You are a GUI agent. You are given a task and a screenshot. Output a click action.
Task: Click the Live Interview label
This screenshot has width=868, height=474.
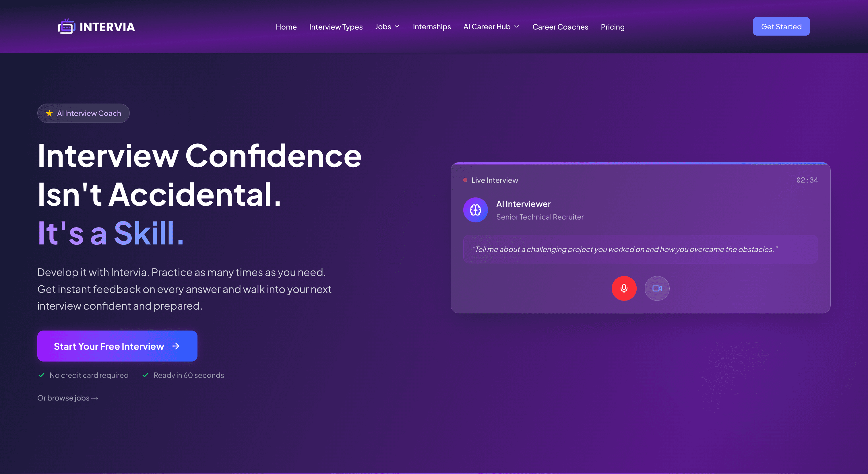coord(494,180)
